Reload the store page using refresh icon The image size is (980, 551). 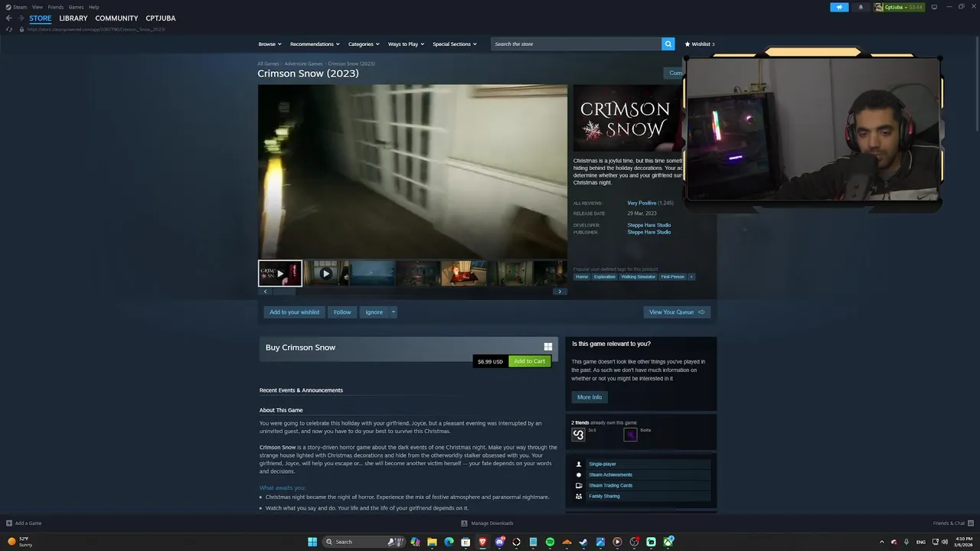[9, 29]
